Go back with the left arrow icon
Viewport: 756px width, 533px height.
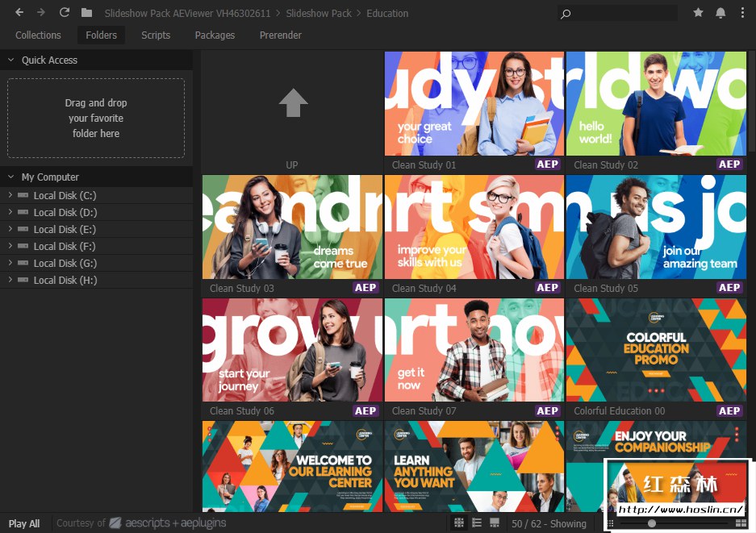(19, 13)
